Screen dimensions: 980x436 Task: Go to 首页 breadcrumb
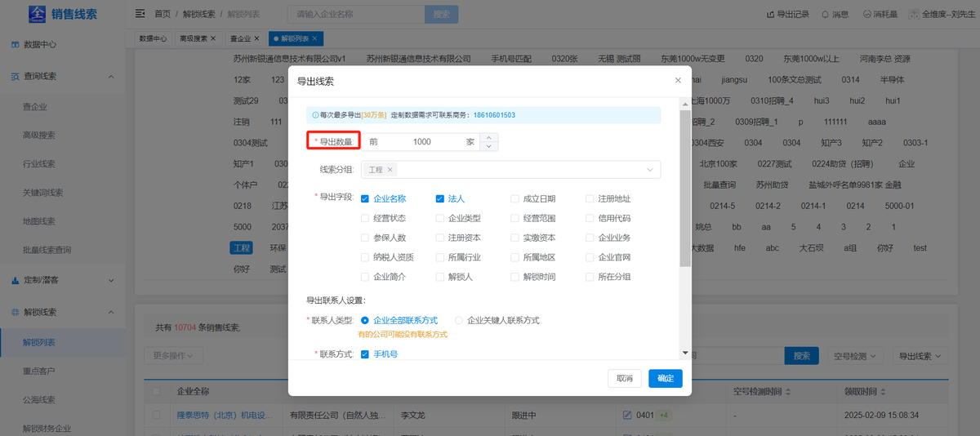click(x=163, y=15)
